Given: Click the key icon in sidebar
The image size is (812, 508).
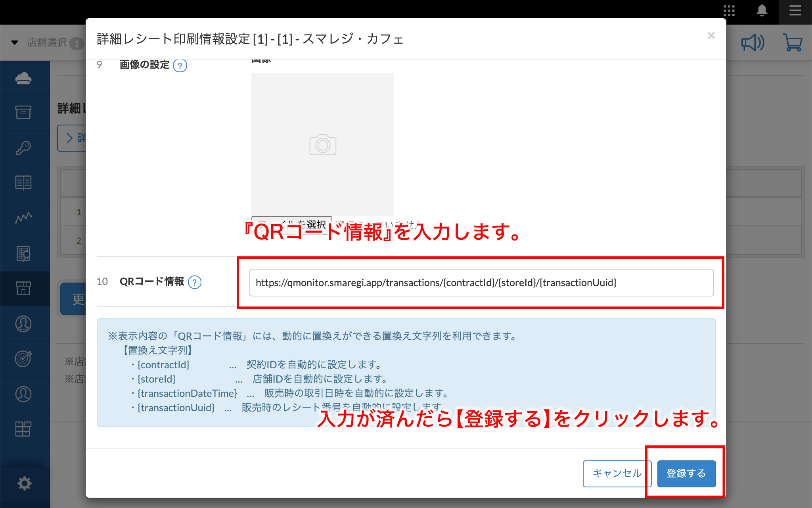Looking at the screenshot, I should 23,148.
